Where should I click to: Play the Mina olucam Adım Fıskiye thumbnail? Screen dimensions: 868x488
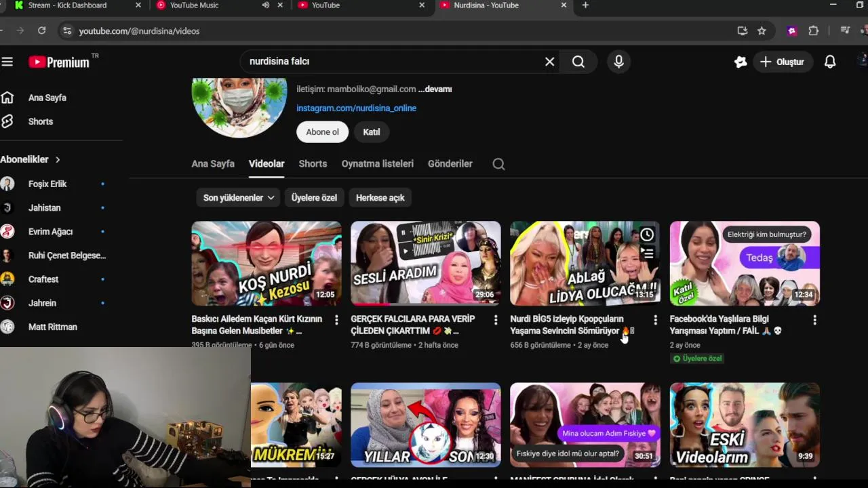tap(585, 425)
